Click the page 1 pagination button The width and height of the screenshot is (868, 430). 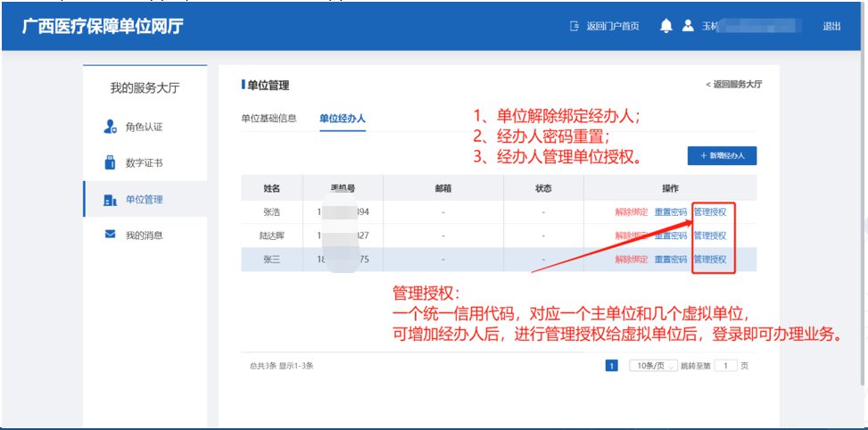pos(612,366)
